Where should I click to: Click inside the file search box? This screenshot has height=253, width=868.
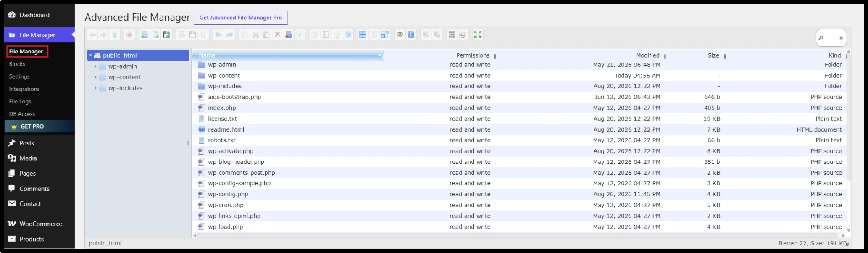(x=830, y=38)
